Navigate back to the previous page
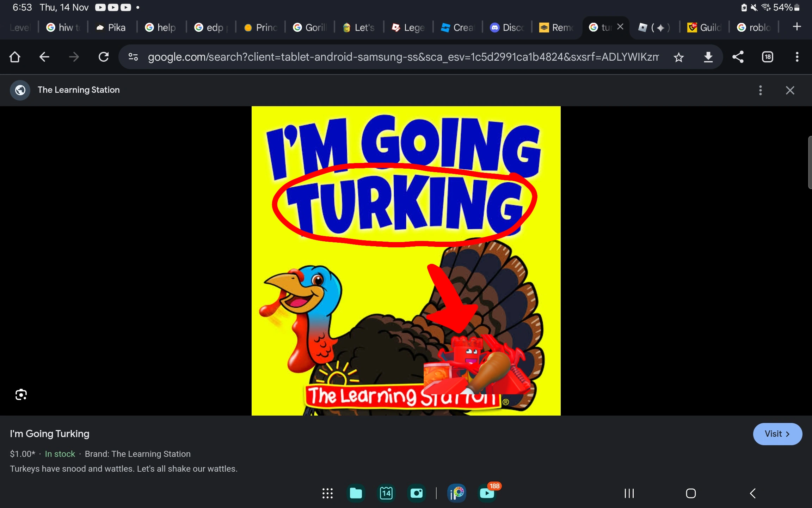The image size is (812, 508). 44,57
